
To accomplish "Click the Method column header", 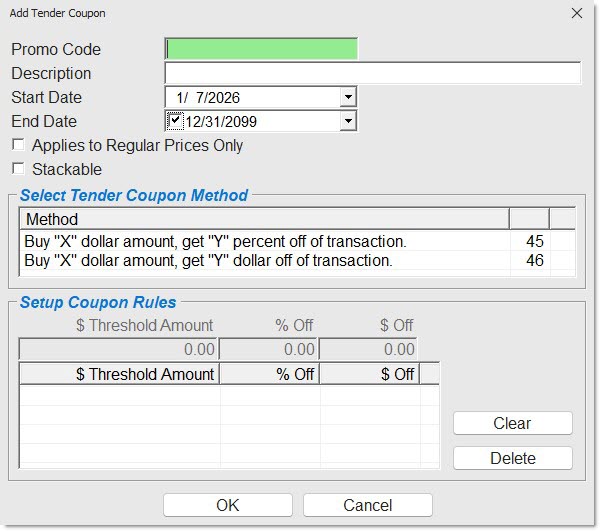I will pos(264,219).
